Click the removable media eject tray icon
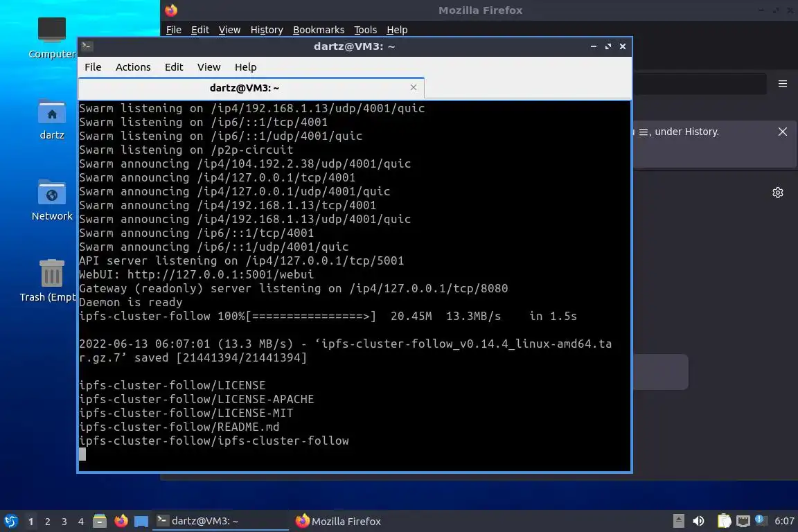798x532 pixels. pyautogui.click(x=678, y=521)
